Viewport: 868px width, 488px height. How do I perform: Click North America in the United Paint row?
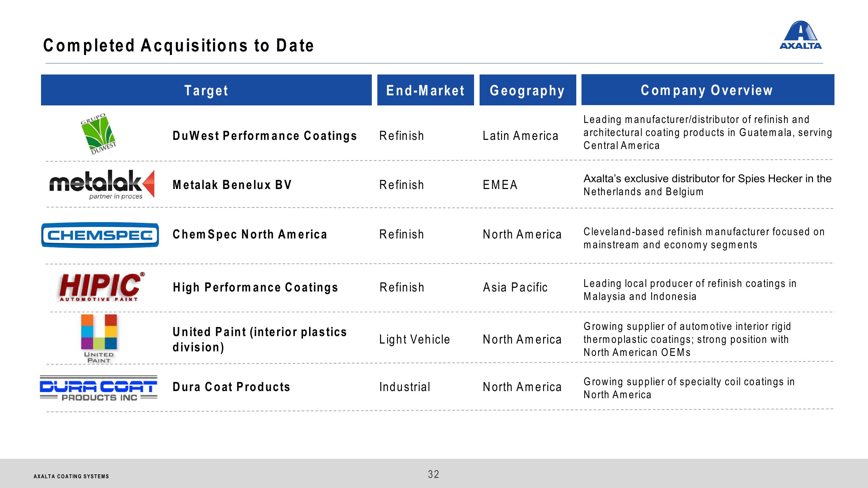pos(522,339)
